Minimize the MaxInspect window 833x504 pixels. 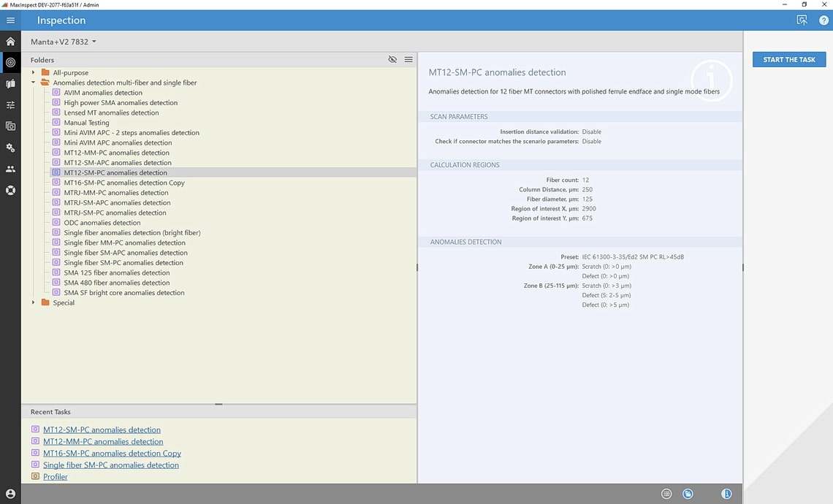click(x=784, y=4)
